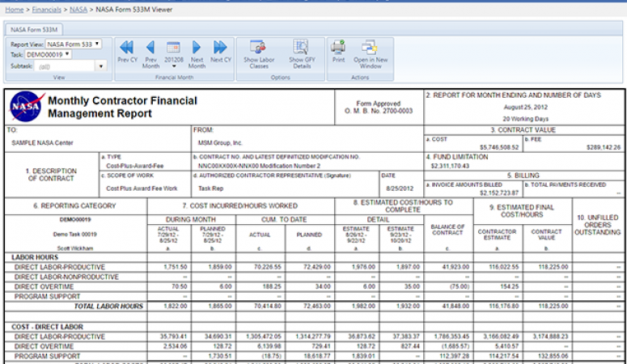Click the invoice amount $2,152,723.87

tap(499, 193)
